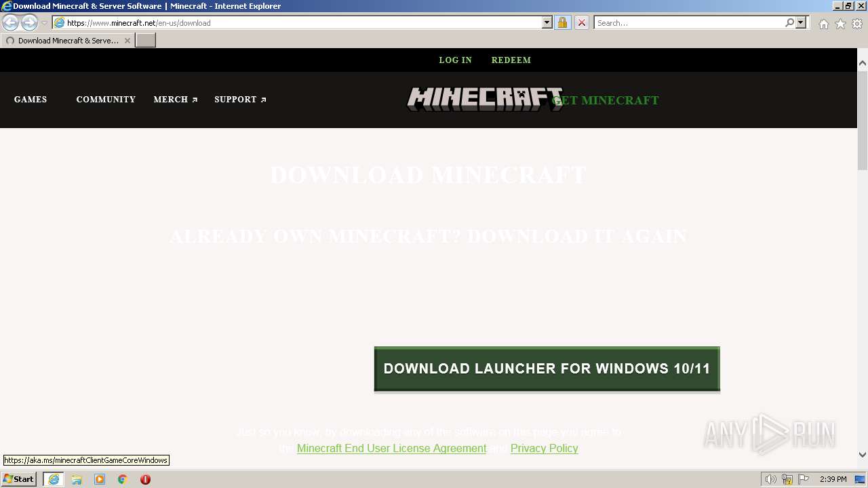Click the REDEEM link
Screen dimensions: 868x488
point(511,60)
